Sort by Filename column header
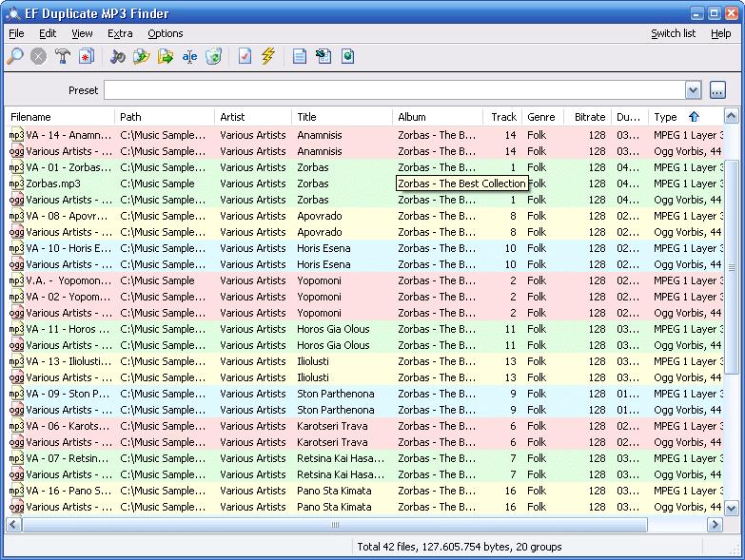The height and width of the screenshot is (560, 745). pos(60,117)
